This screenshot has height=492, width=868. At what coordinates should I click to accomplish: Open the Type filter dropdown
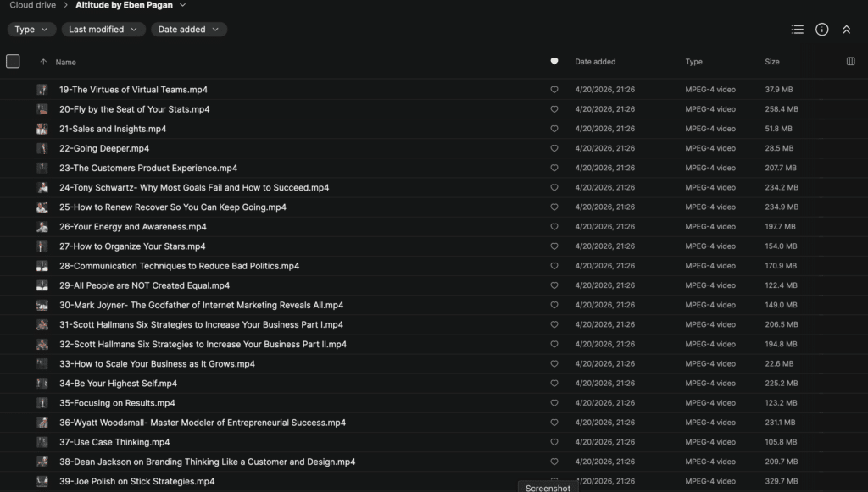point(31,30)
